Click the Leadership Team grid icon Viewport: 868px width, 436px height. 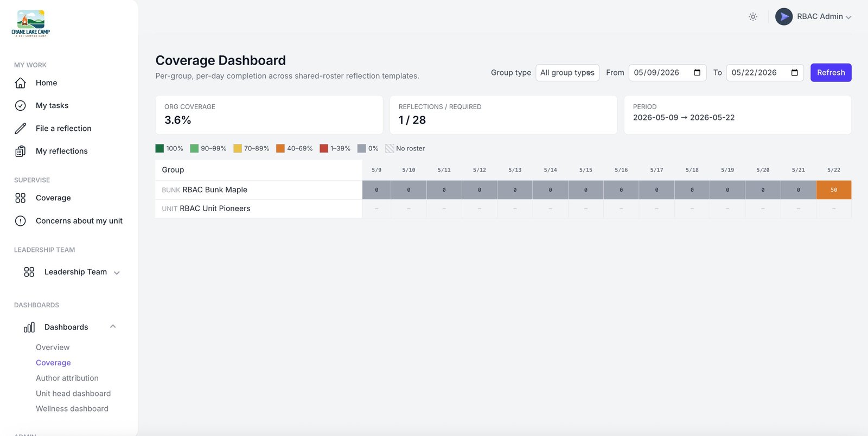(x=29, y=272)
